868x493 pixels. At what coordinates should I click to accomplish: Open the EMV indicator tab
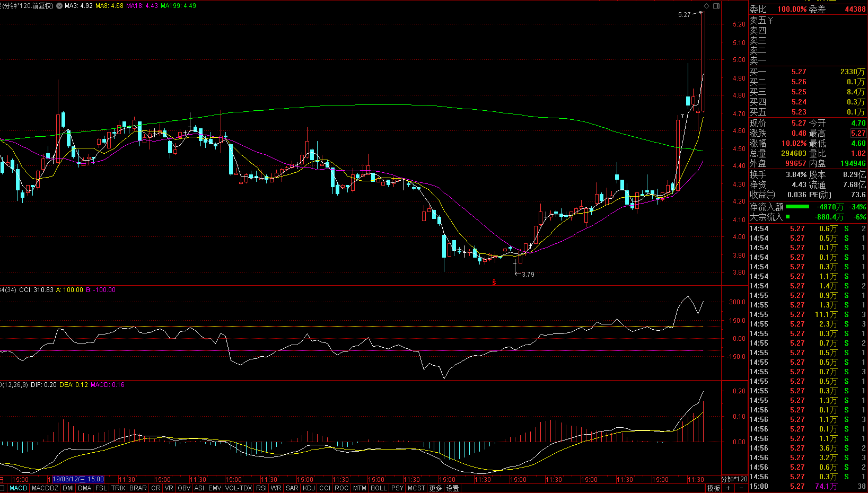click(x=215, y=488)
